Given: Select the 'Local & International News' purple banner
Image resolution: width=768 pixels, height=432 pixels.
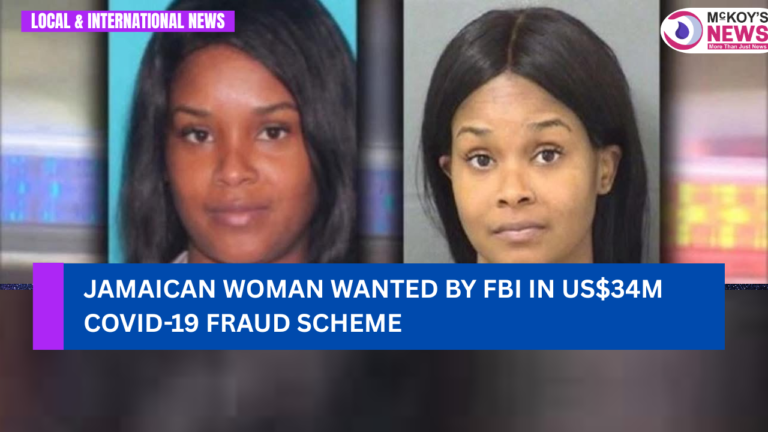Looking at the screenshot, I should pyautogui.click(x=128, y=21).
